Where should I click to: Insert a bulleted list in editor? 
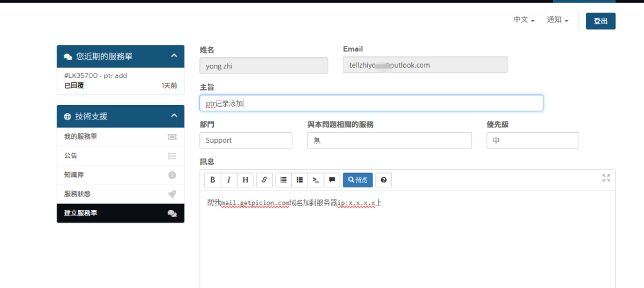[300, 180]
